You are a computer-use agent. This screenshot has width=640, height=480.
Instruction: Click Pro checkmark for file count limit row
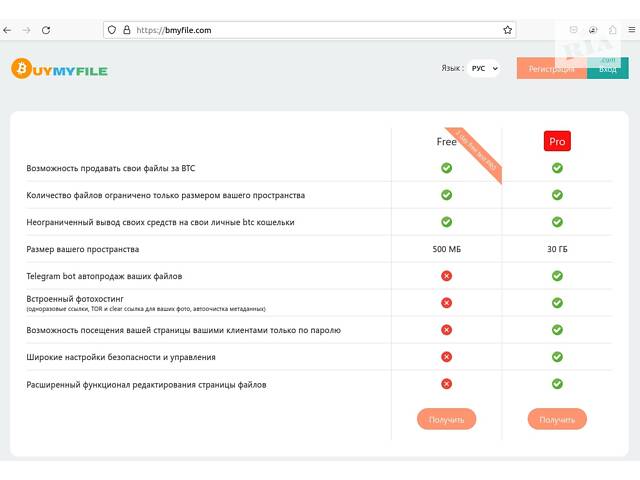click(557, 195)
